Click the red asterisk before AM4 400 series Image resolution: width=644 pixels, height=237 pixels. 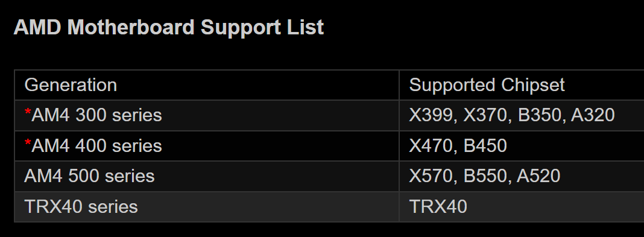(x=28, y=142)
